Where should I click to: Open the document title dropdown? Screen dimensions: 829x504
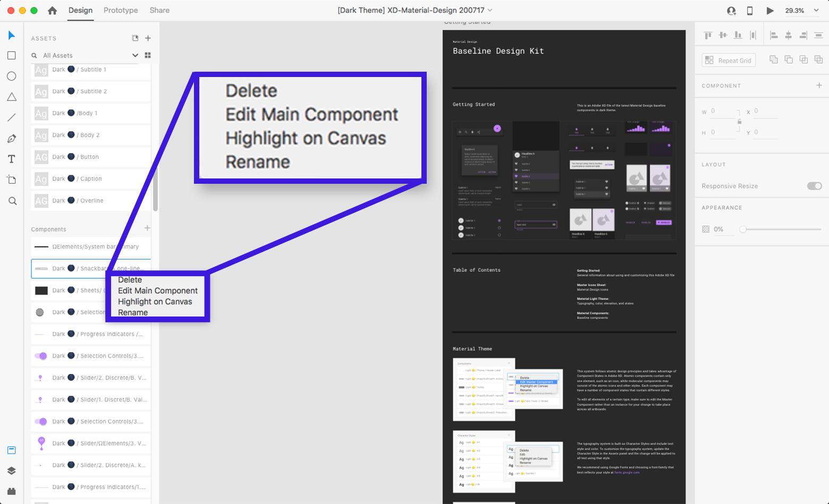(488, 10)
